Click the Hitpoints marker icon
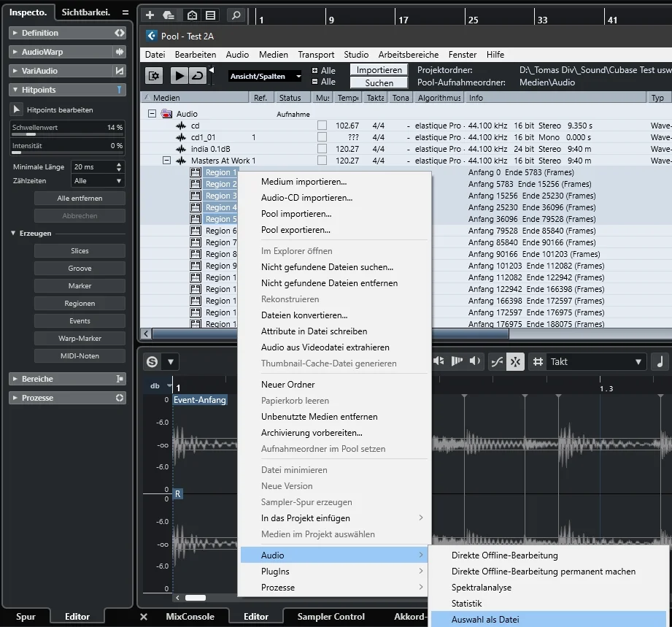Viewport: 672px width, 627px height. (x=119, y=90)
